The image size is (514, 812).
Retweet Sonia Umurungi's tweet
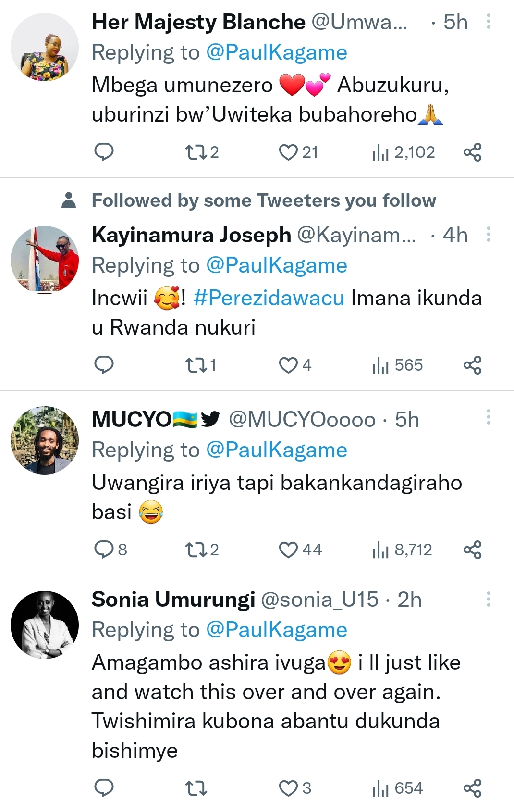click(196, 788)
